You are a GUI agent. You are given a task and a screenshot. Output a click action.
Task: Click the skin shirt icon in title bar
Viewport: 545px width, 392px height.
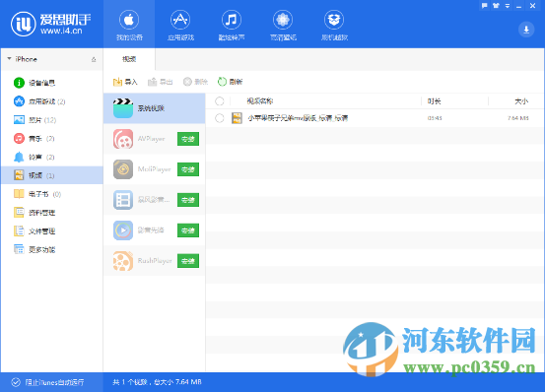496,6
